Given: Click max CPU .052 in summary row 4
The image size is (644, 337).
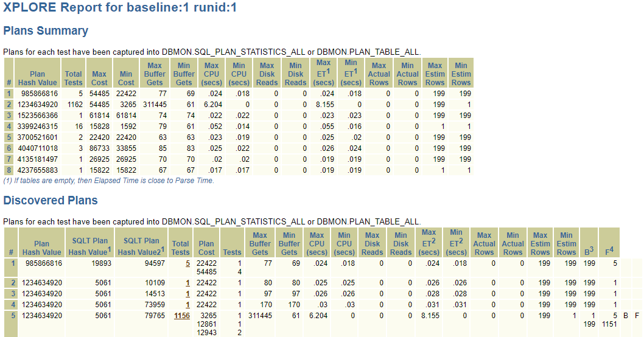Looking at the screenshot, I should click(215, 127).
